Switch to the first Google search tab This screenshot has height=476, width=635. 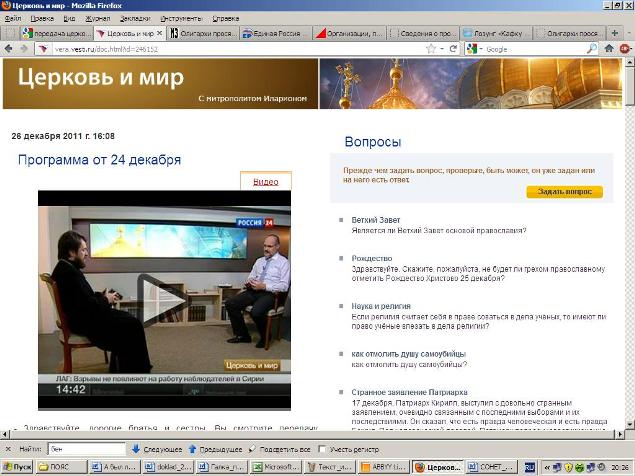56,33
